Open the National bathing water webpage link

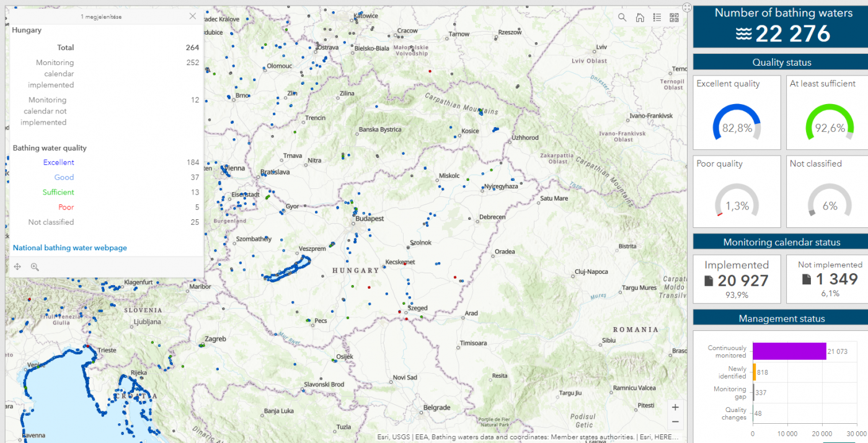click(x=70, y=248)
